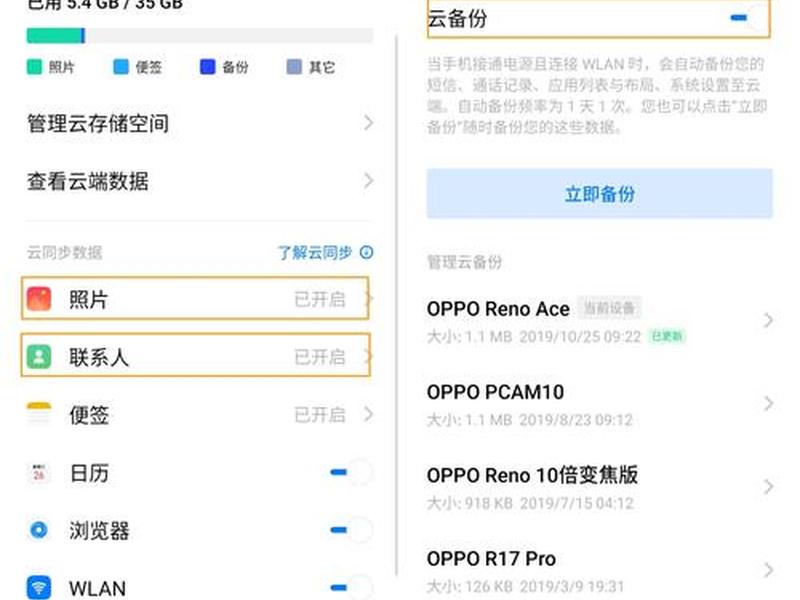Screen dimensions: 800x600
Task: Open OPPO Reno Ace backup chevron
Action: pos(768,320)
